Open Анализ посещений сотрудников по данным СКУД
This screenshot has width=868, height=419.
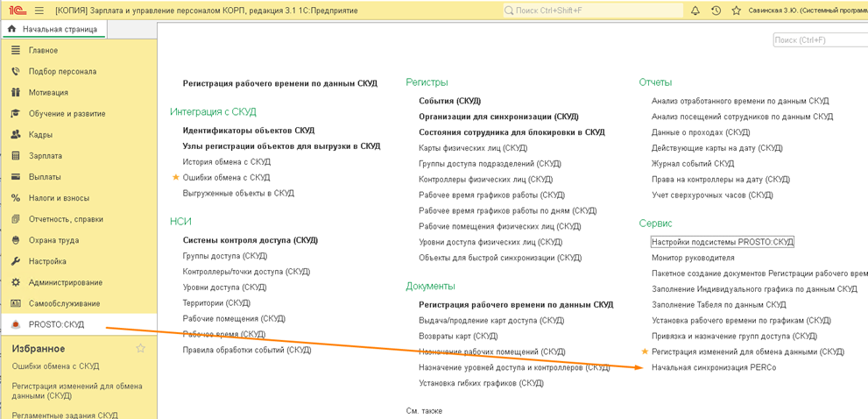(743, 117)
